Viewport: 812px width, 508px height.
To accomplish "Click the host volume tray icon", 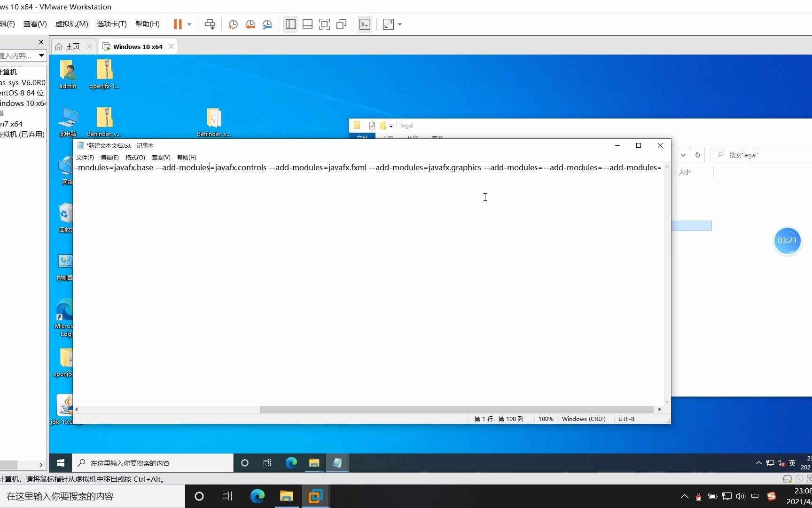I will [741, 496].
